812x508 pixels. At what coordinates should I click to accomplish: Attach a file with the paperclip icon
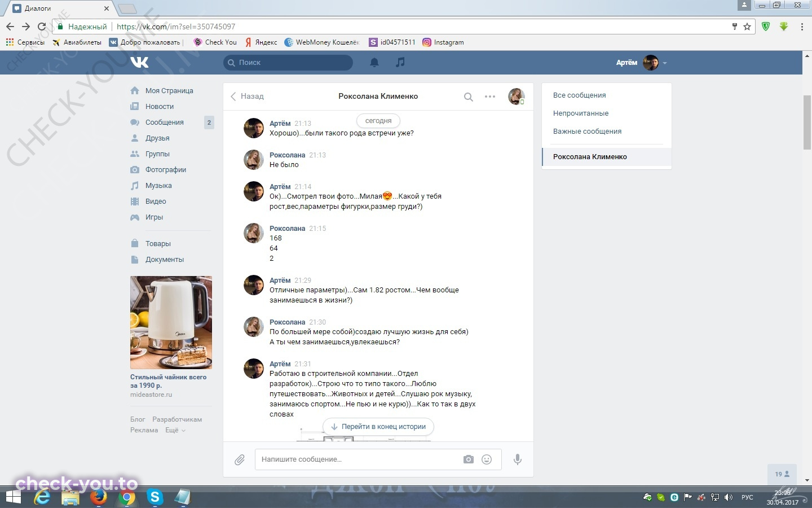click(x=240, y=459)
